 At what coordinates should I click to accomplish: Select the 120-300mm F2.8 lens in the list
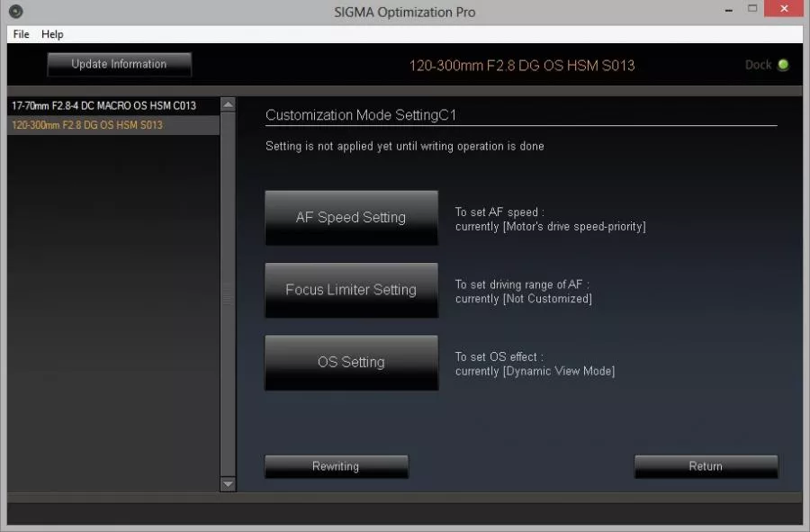87,125
